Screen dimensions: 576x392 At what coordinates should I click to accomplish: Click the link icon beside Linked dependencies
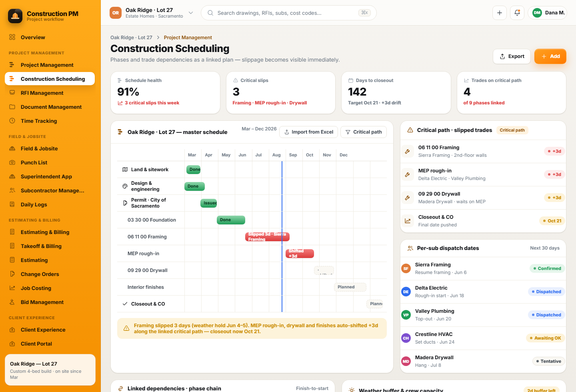pos(120,388)
